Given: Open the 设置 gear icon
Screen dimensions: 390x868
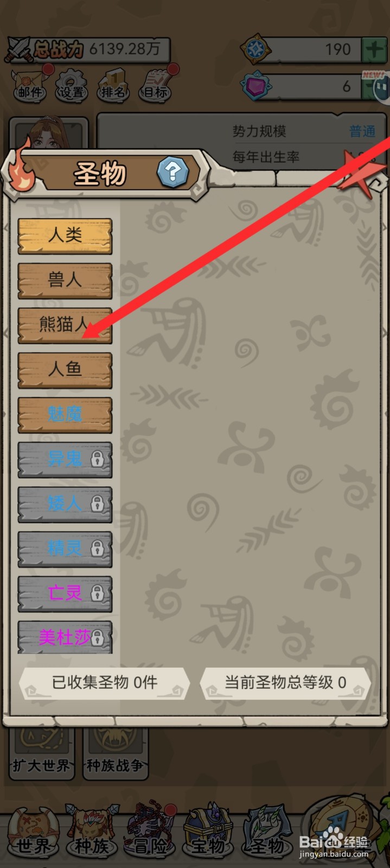Looking at the screenshot, I should click(x=72, y=85).
